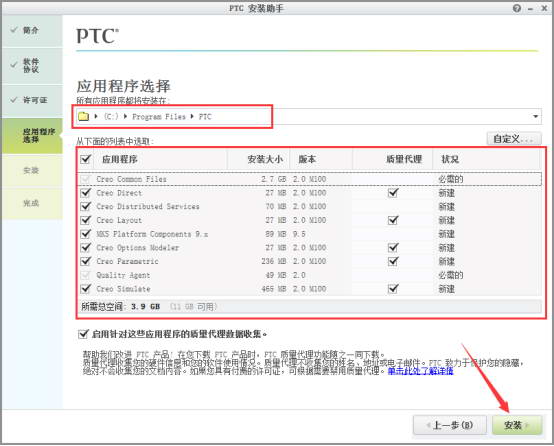Click the arrow before (C:) in path

pyautogui.click(x=96, y=116)
